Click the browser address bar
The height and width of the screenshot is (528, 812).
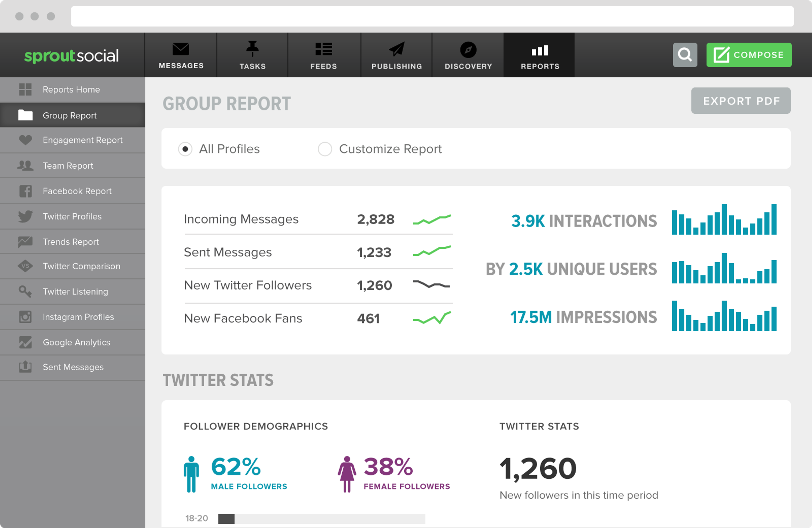coord(432,16)
